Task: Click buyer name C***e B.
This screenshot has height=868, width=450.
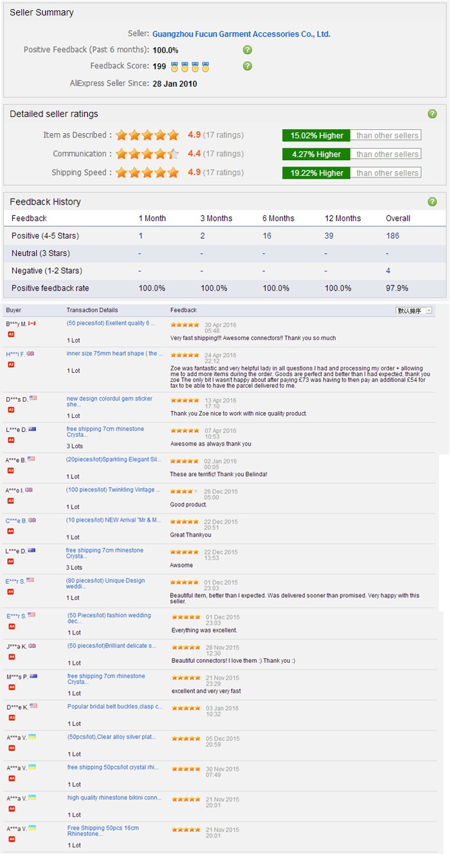Action: coord(17,520)
